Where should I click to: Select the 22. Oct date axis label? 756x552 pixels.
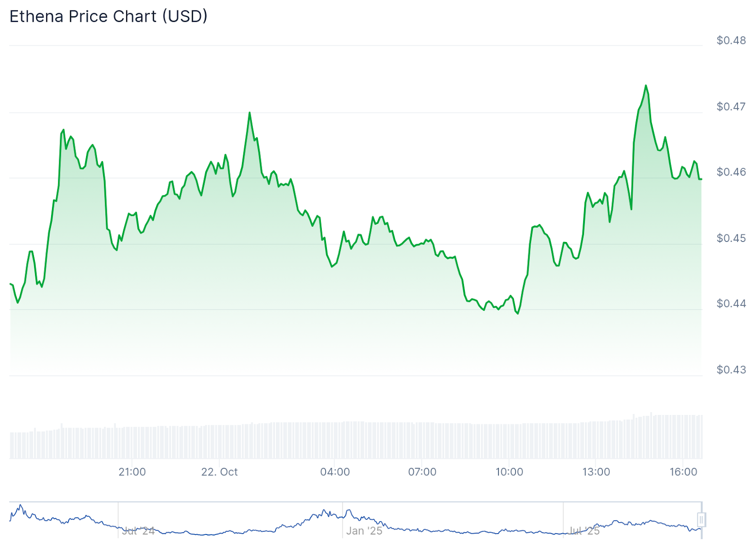pyautogui.click(x=219, y=472)
